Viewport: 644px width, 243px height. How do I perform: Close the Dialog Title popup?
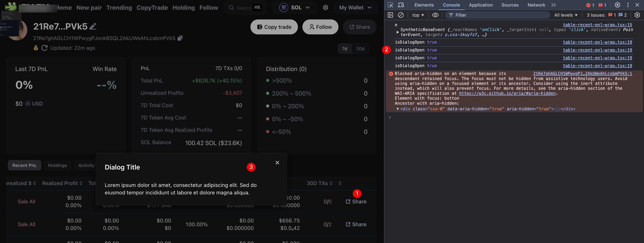point(277,163)
